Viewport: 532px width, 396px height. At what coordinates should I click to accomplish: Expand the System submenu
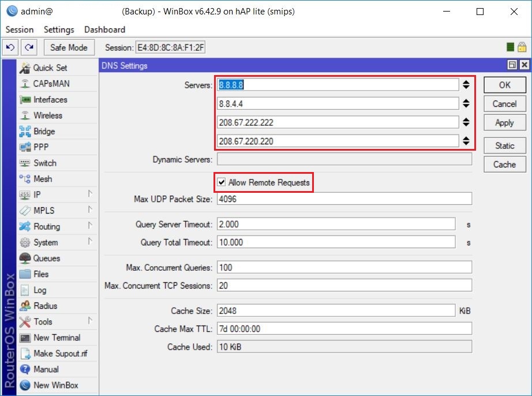pyautogui.click(x=90, y=241)
